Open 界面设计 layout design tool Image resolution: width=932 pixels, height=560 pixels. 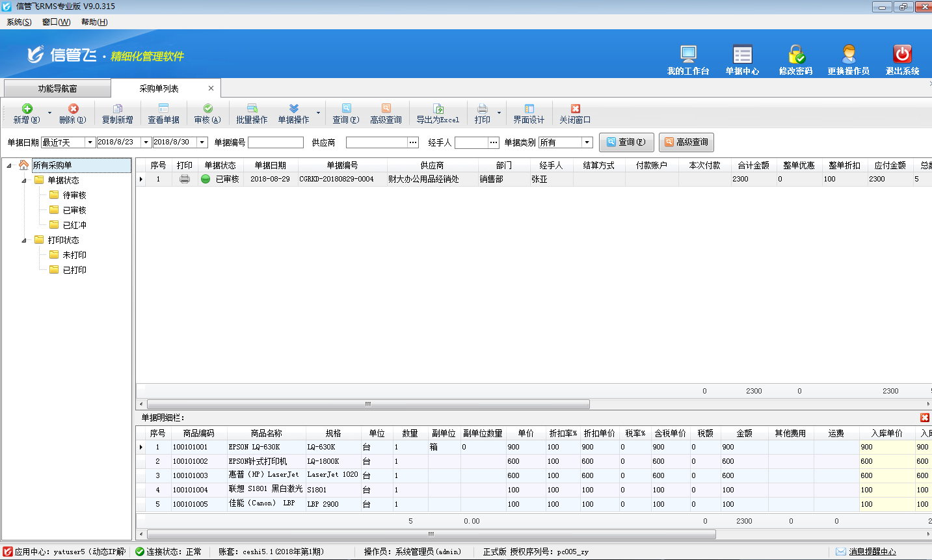point(529,109)
